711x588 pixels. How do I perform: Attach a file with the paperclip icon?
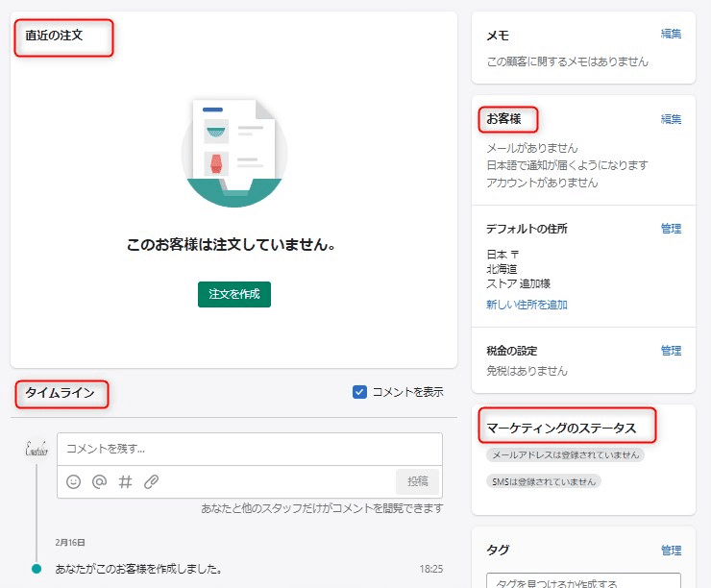[x=151, y=481]
